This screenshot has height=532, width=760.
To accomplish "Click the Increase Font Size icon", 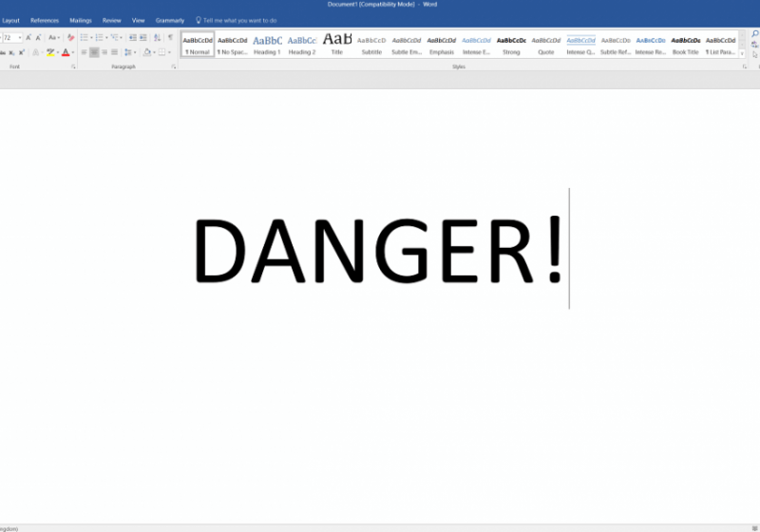I will (28, 37).
